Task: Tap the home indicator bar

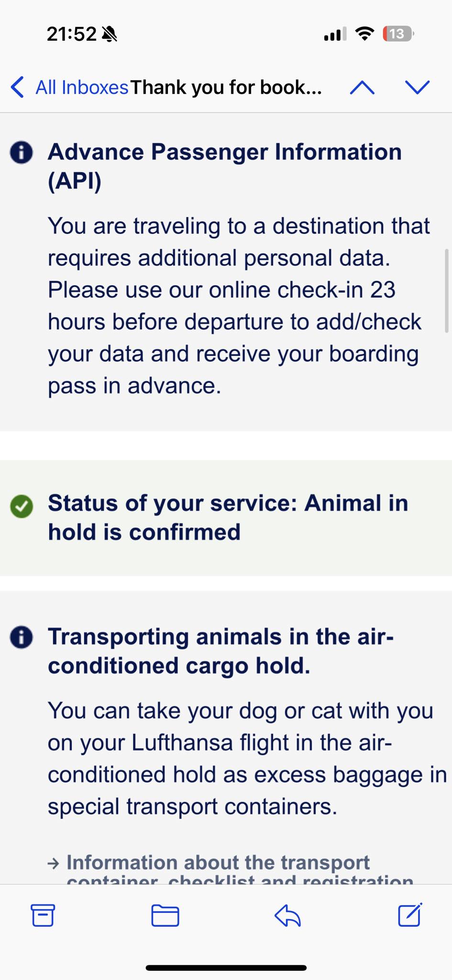Action: (x=226, y=968)
